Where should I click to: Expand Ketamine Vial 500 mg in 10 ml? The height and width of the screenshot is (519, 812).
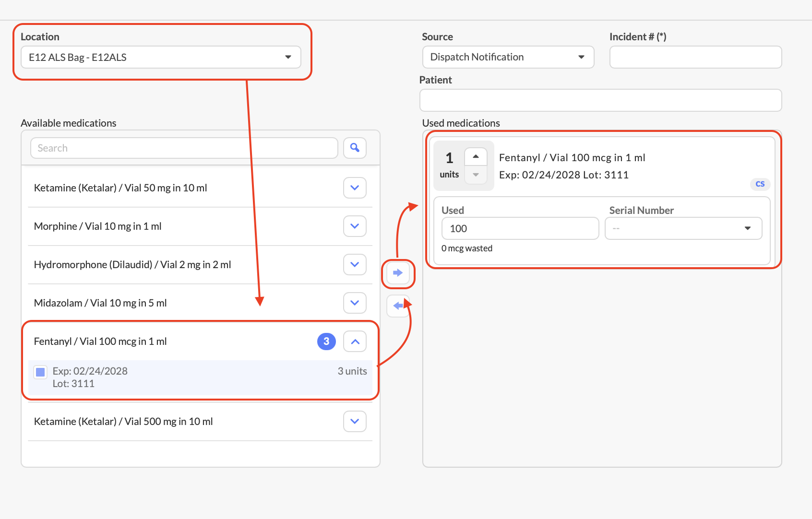click(x=355, y=421)
